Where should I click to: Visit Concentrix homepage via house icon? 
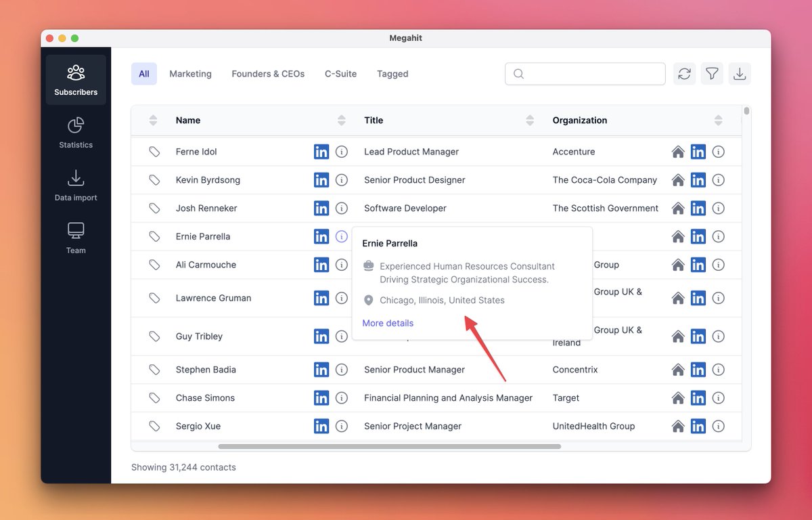point(678,370)
